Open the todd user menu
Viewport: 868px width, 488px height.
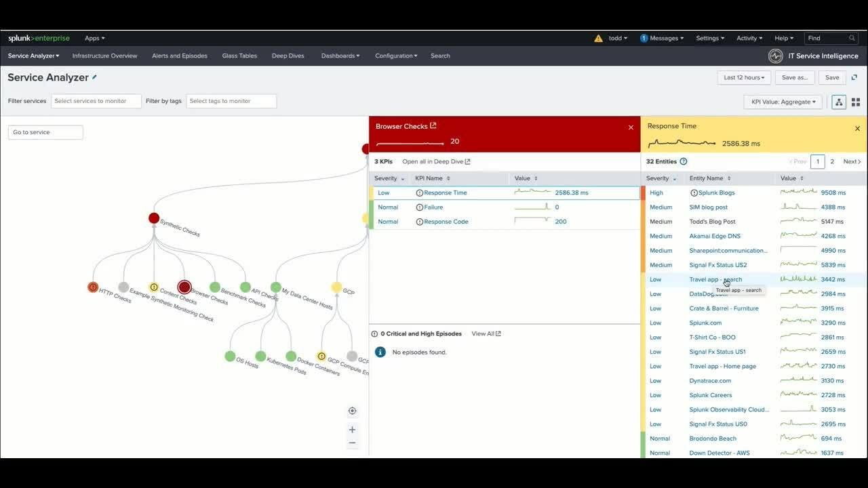(x=618, y=39)
